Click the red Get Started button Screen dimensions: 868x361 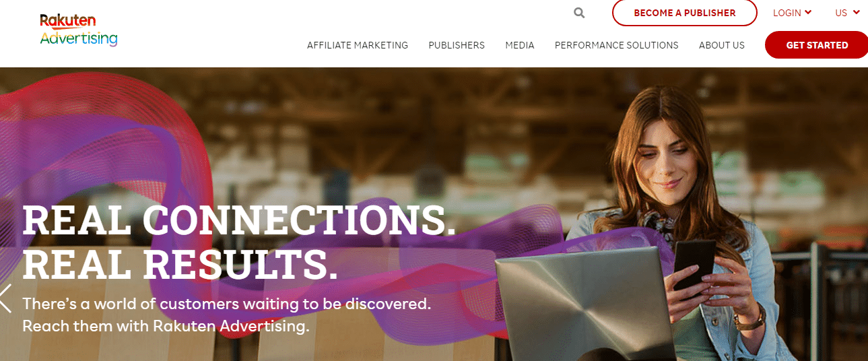(817, 45)
